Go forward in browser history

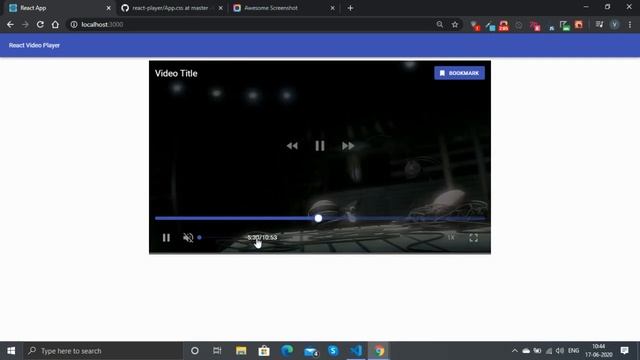point(25,24)
